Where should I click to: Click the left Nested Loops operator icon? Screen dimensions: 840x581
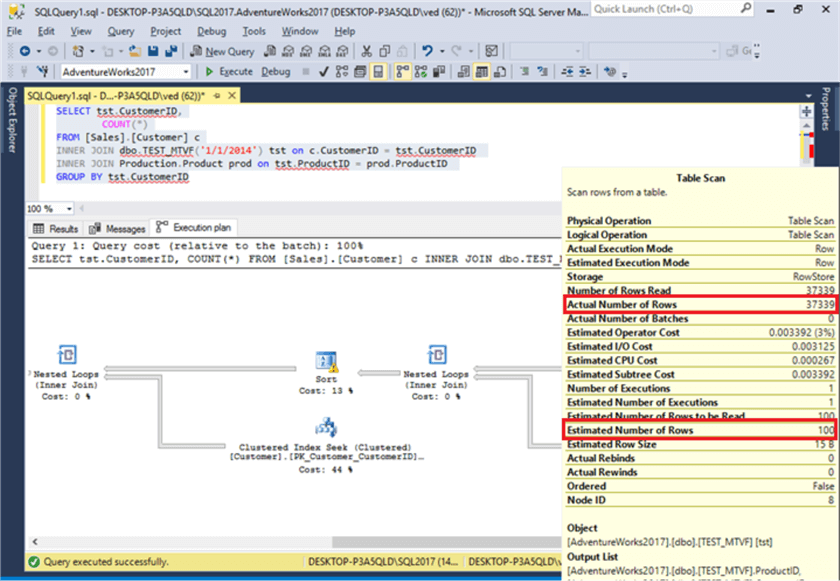tap(67, 355)
